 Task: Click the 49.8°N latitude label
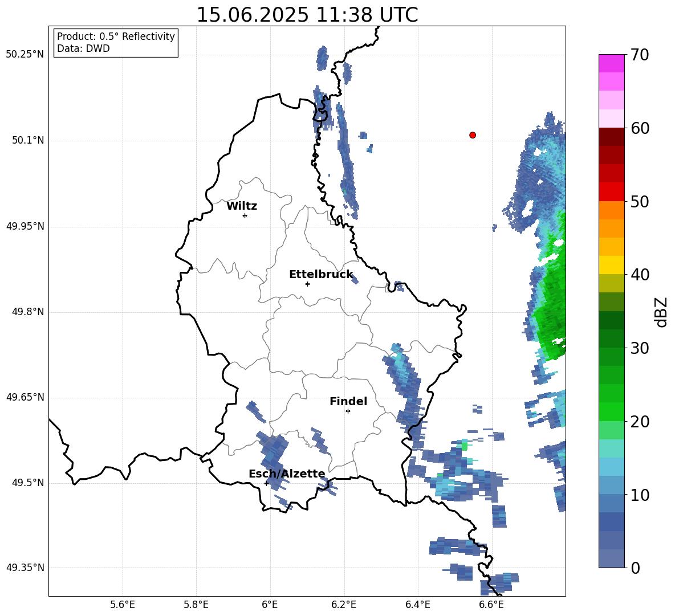[28, 312]
